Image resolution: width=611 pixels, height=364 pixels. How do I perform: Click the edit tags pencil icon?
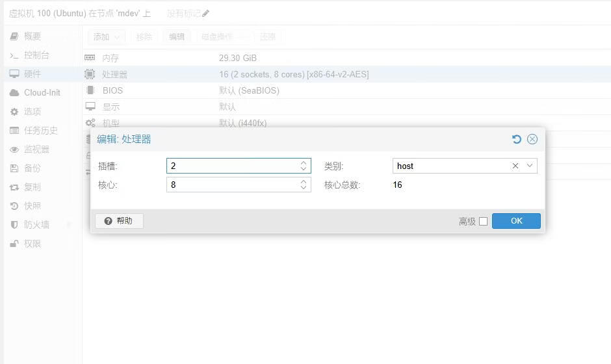206,13
